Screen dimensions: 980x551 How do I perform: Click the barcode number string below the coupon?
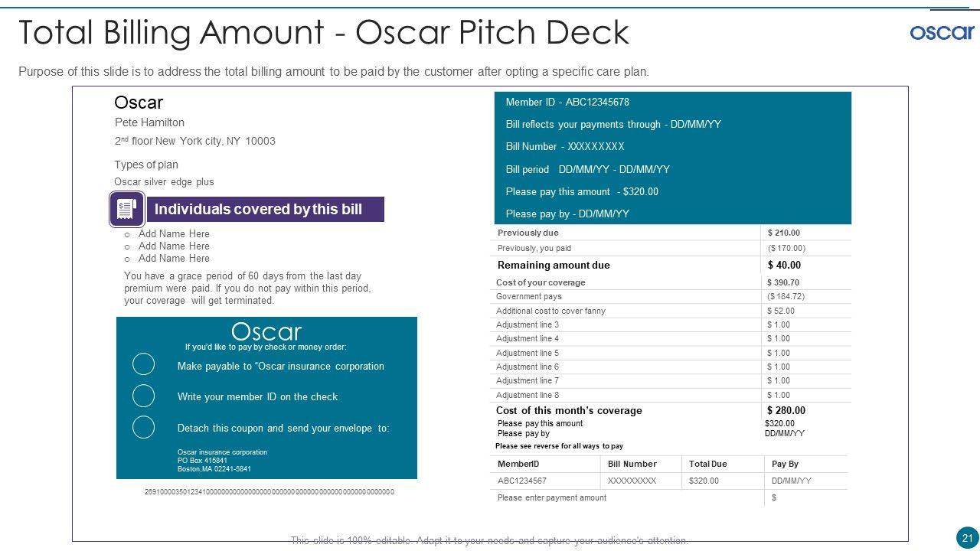(269, 492)
